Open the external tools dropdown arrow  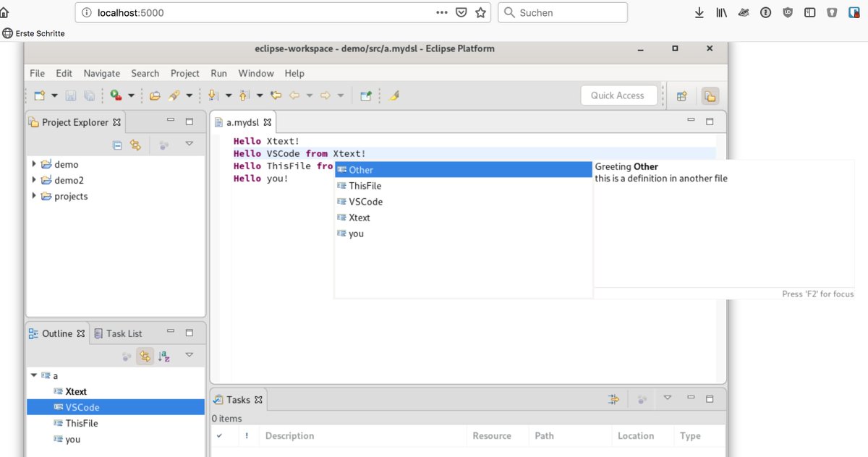(131, 95)
